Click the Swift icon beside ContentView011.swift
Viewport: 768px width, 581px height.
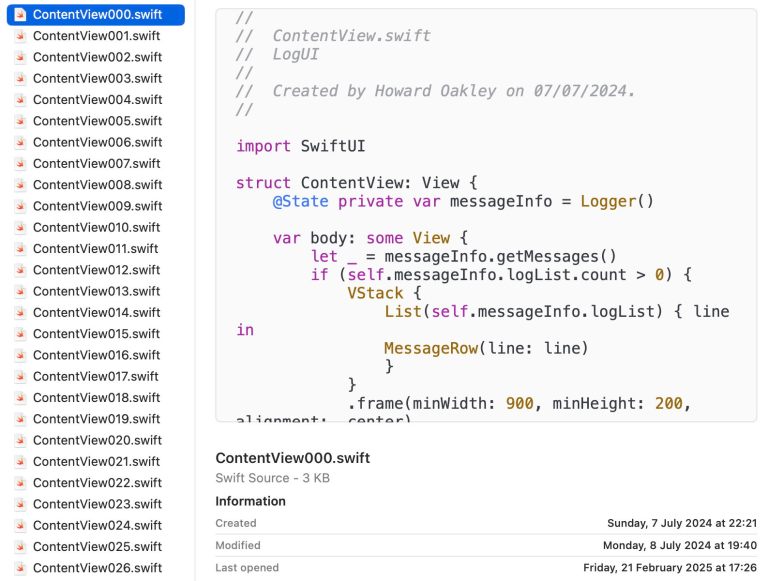click(20, 249)
